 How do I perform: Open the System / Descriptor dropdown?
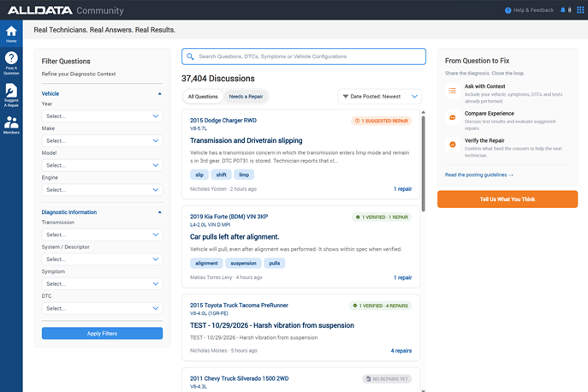pyautogui.click(x=102, y=259)
